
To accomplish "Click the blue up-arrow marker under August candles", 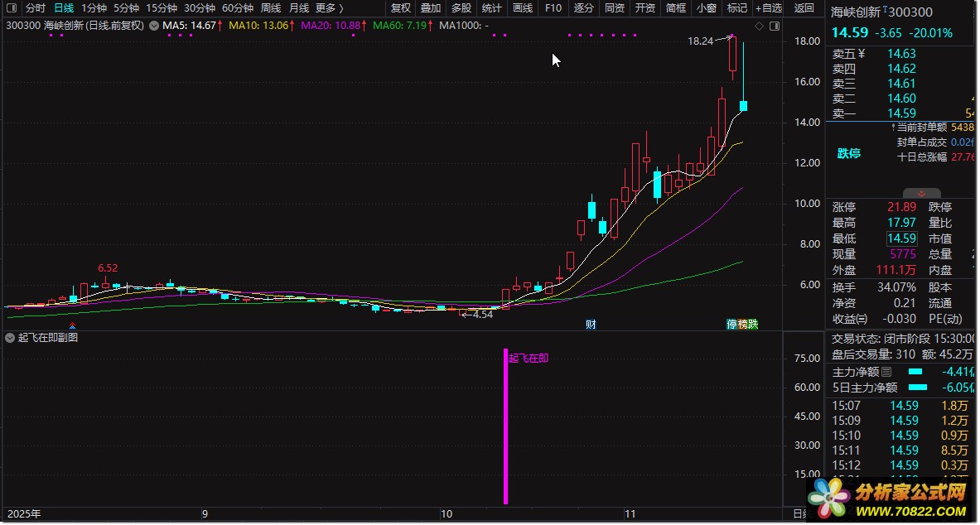I will (x=73, y=325).
